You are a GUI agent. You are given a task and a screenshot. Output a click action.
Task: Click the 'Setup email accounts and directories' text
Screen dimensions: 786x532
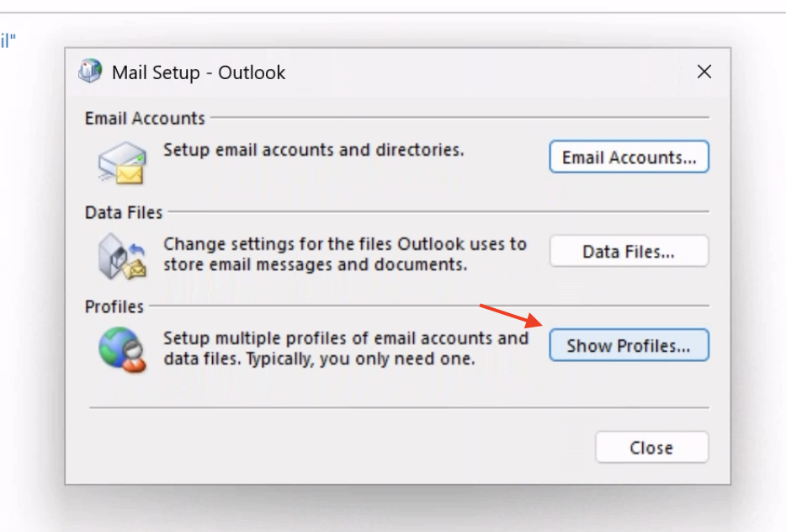point(314,150)
